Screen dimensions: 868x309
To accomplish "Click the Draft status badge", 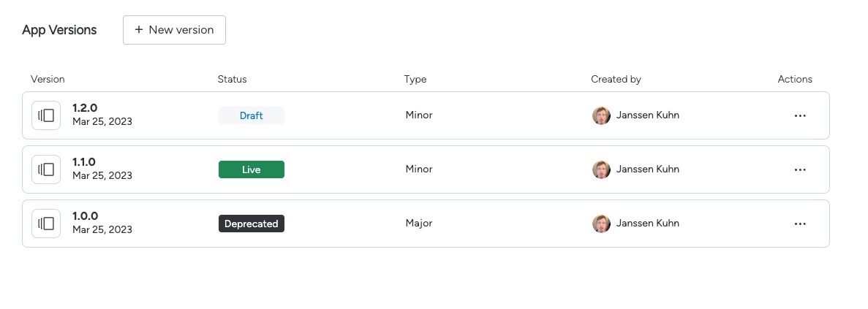I will pyautogui.click(x=252, y=115).
